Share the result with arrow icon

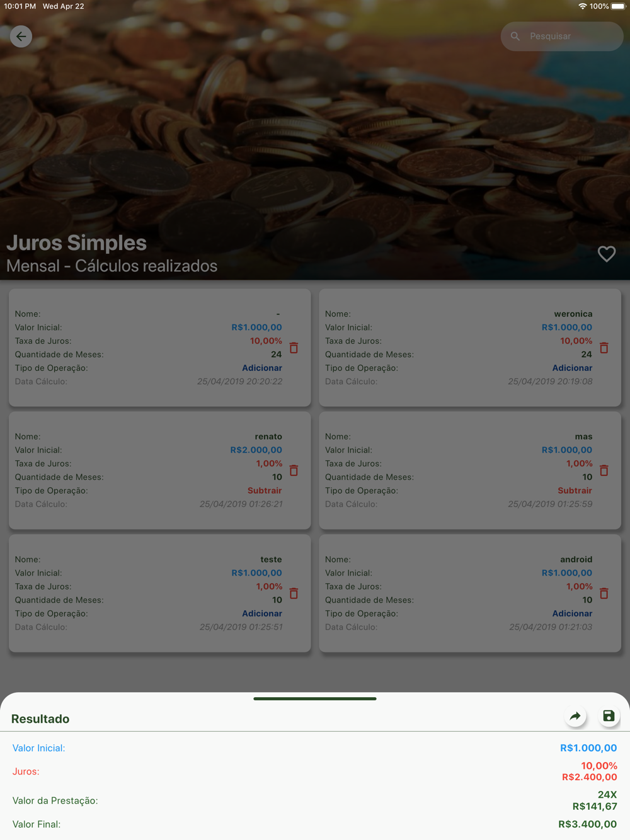click(x=575, y=717)
